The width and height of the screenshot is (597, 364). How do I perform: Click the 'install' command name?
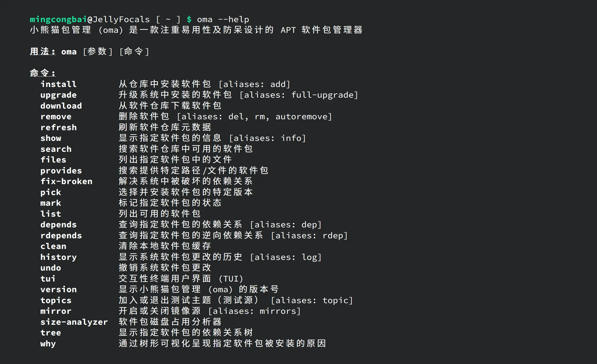point(58,84)
